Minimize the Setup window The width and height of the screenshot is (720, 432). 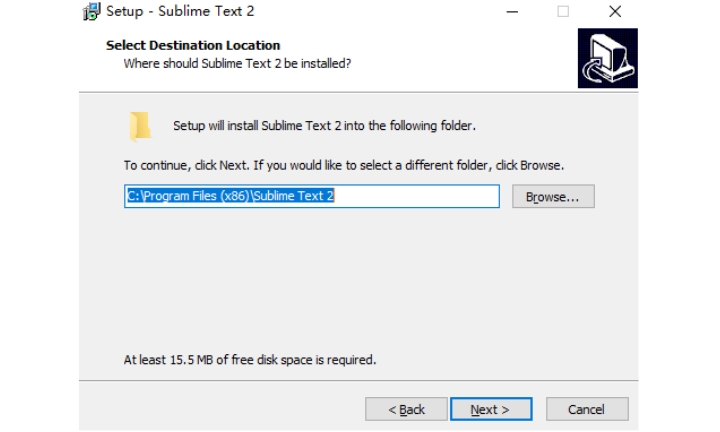(x=512, y=11)
